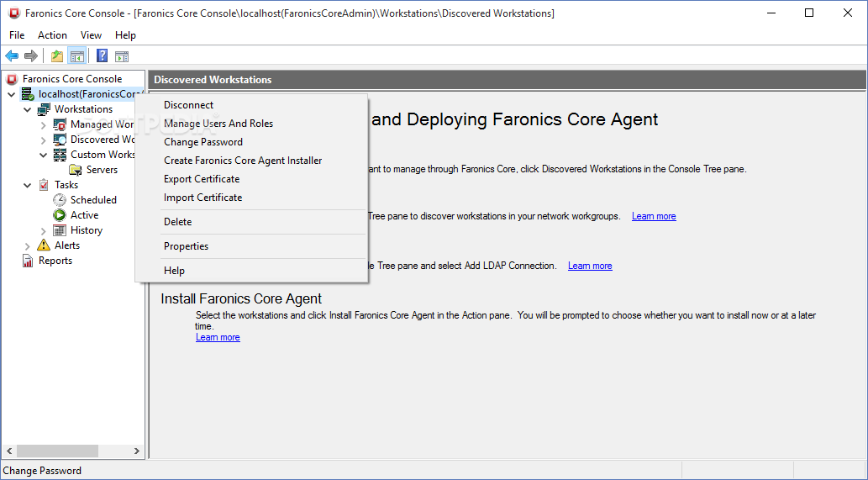Image resolution: width=868 pixels, height=480 pixels.
Task: Choose Help in the context menu
Action: click(251, 270)
